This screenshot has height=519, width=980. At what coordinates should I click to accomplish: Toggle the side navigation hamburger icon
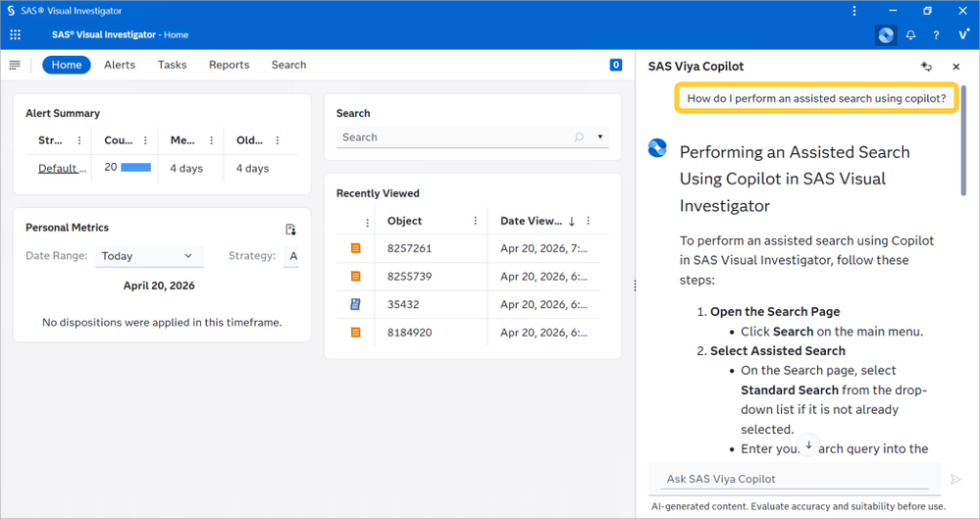coord(15,65)
